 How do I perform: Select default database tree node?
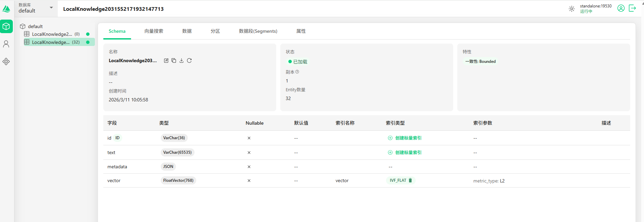click(x=35, y=26)
